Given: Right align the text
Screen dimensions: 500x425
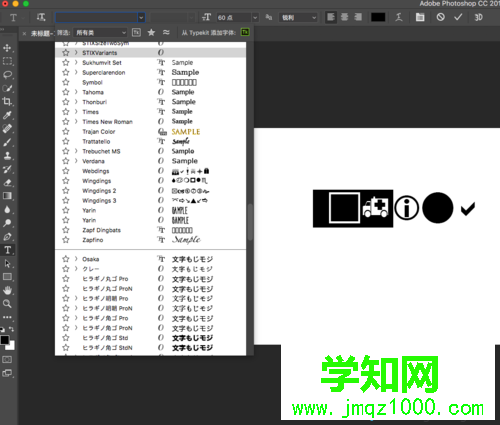Looking at the screenshot, I should pyautogui.click(x=358, y=17).
